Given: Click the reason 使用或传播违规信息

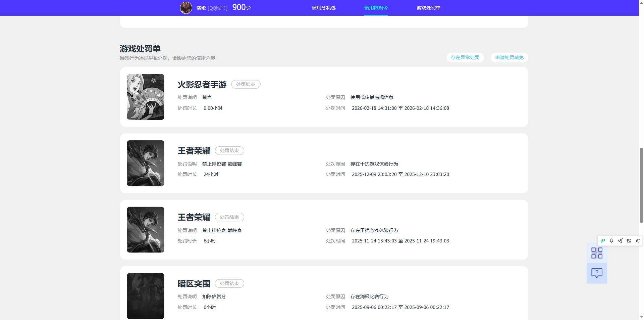Looking at the screenshot, I should coord(372,97).
